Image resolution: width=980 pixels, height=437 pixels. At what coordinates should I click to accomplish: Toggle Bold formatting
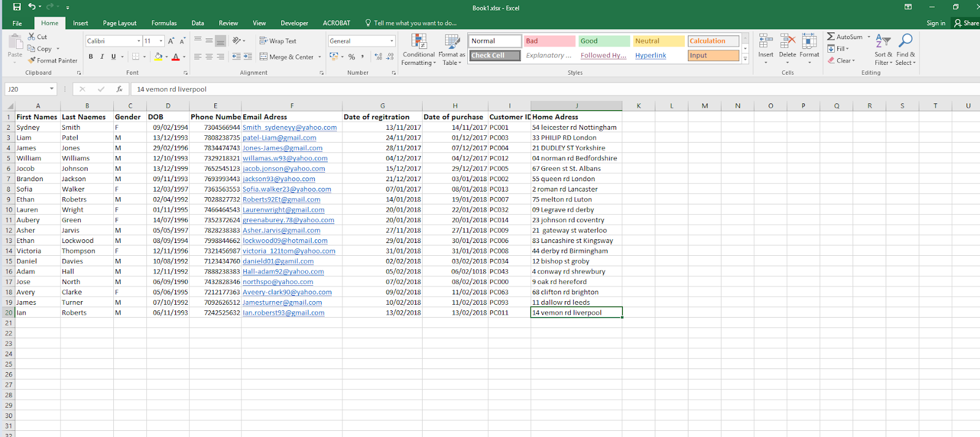(91, 56)
